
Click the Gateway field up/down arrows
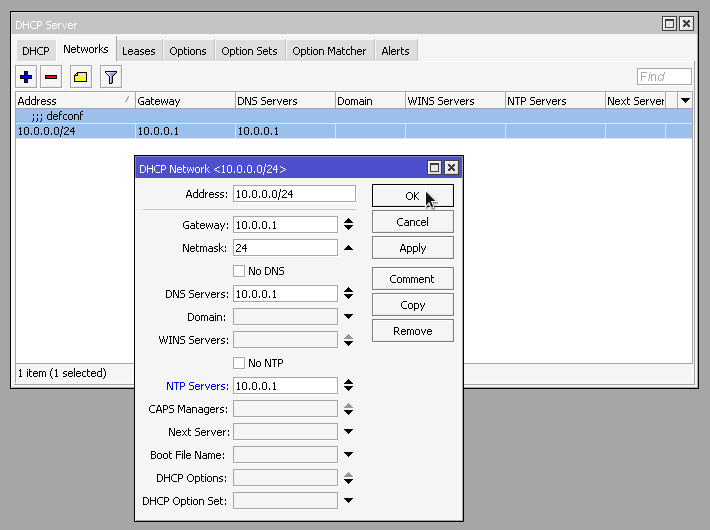point(348,225)
